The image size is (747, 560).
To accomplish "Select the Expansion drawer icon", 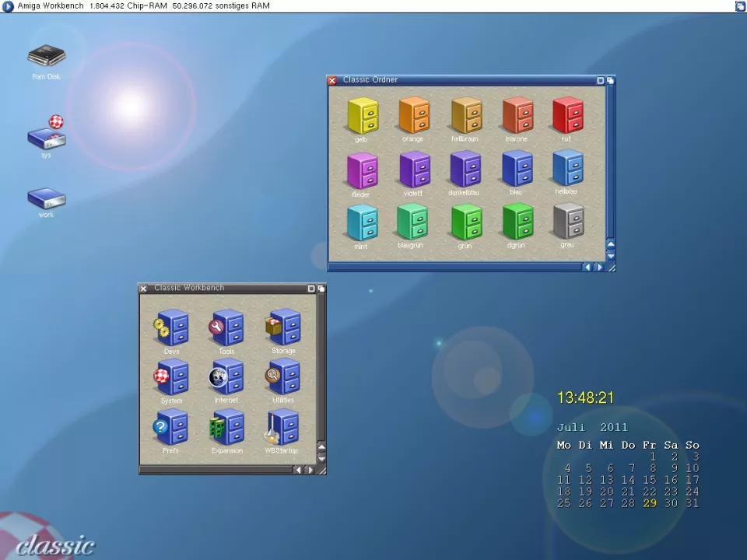I will (226, 428).
